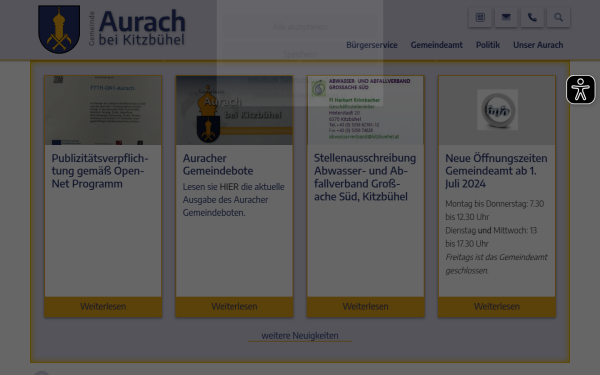Click the square form icon beside envelope
This screenshot has height=375, width=600.
tap(480, 17)
